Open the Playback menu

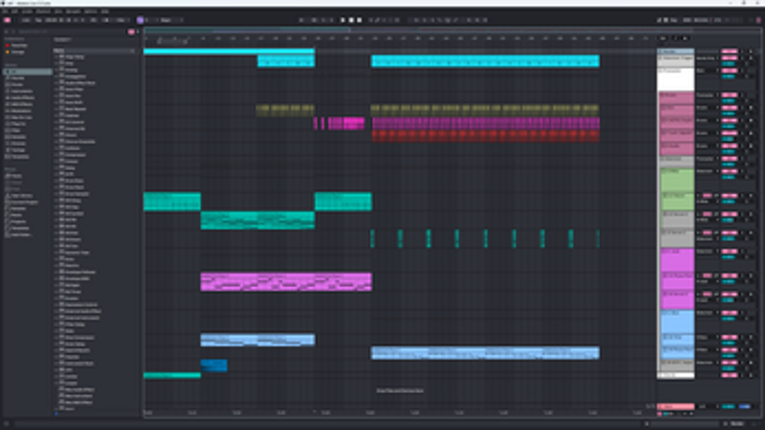(43, 11)
